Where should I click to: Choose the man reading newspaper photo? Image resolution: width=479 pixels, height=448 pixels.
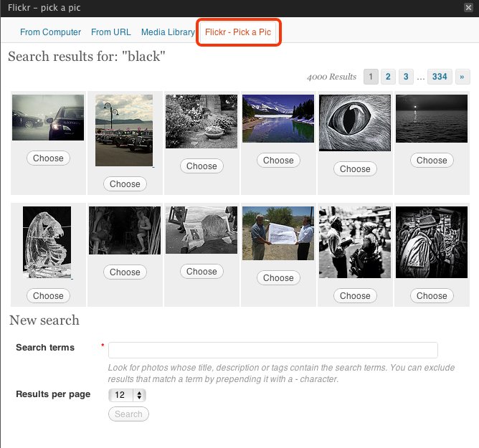201,271
